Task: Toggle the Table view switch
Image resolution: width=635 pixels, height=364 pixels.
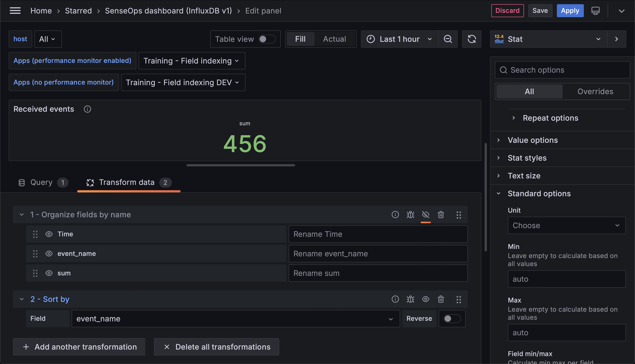Action: (x=267, y=39)
